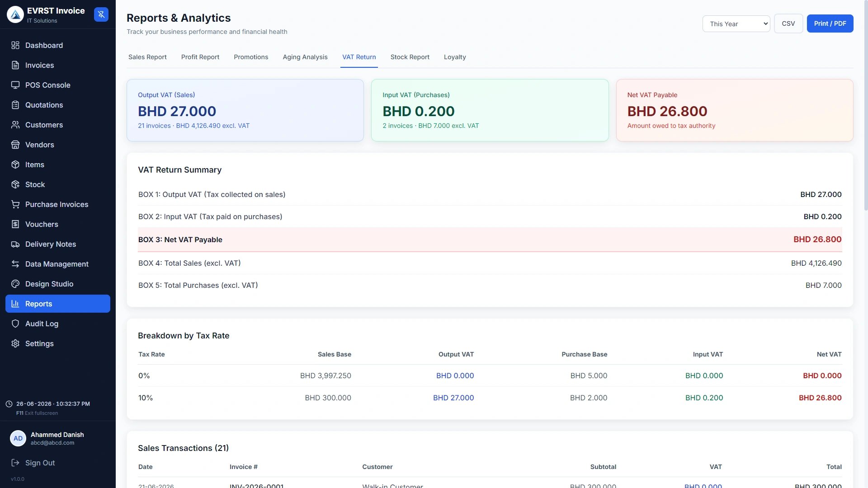
Task: Click the Purchase Invoices cart icon
Action: (15, 204)
